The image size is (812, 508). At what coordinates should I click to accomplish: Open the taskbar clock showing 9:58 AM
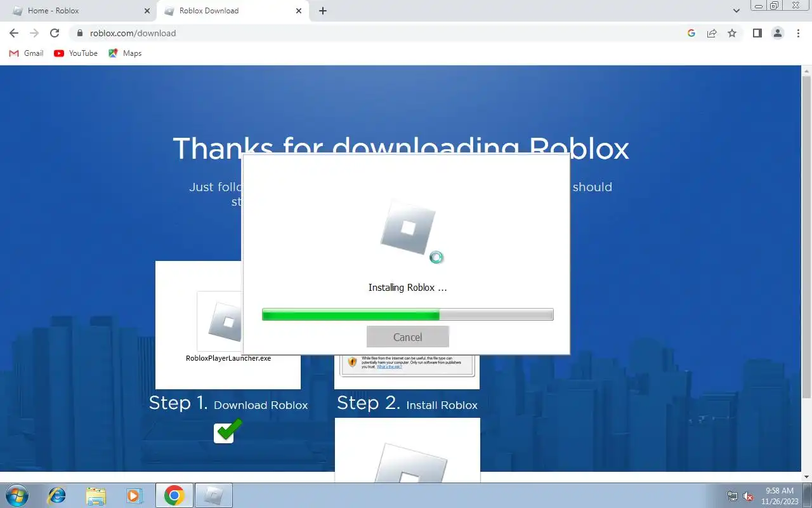point(780,495)
